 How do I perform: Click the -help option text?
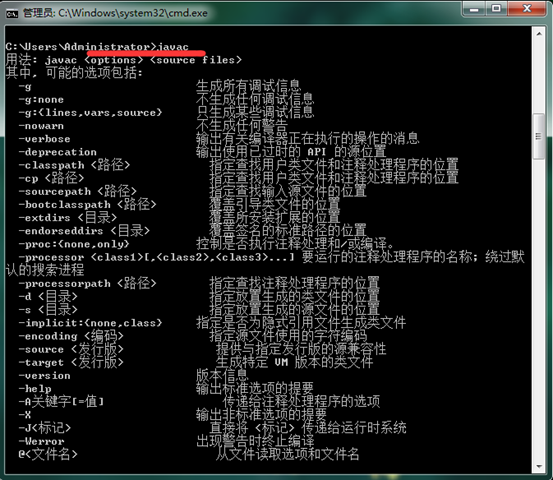(35, 389)
